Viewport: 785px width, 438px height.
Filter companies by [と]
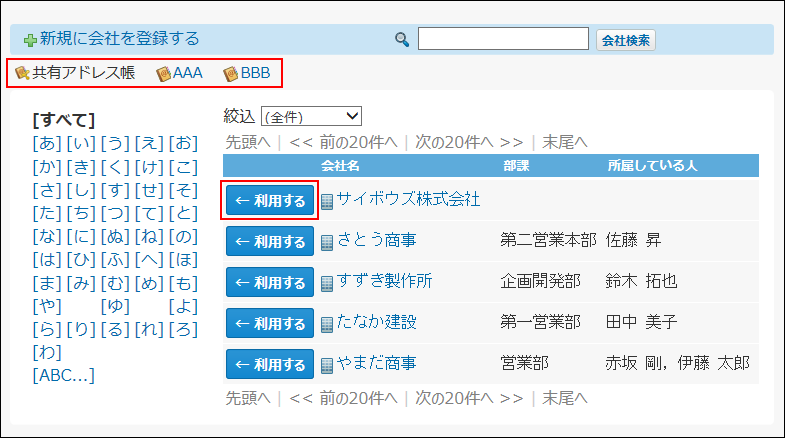click(183, 214)
